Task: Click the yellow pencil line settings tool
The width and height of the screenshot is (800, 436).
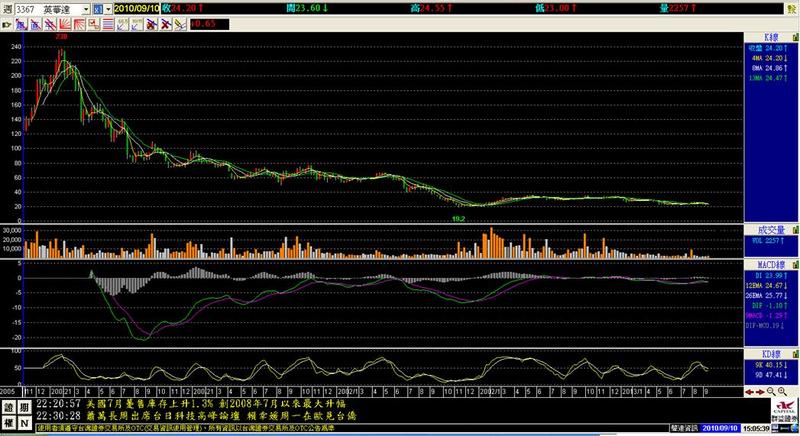Action: tap(180, 24)
